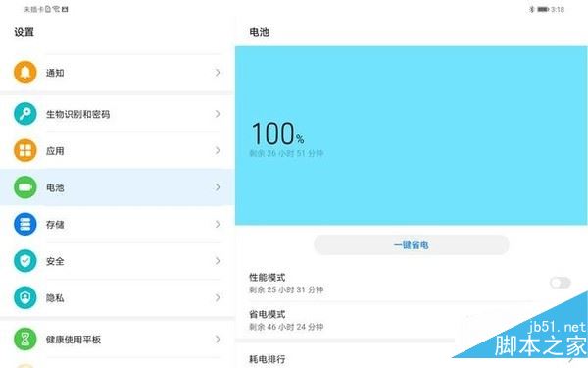Tap the 性能模式 label

pyautogui.click(x=267, y=277)
